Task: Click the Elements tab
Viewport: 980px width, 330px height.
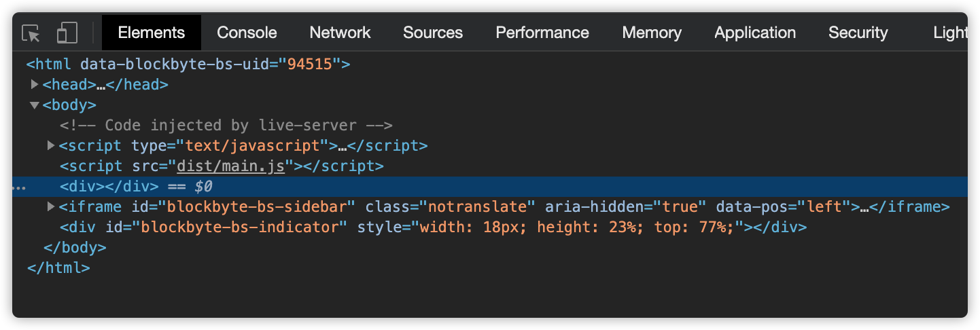Action: point(151,33)
